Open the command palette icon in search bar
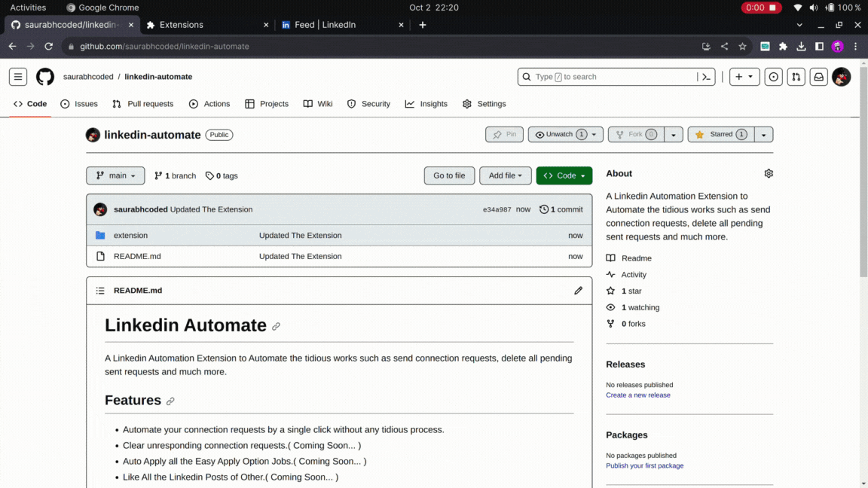Viewport: 868px width, 488px height. click(706, 77)
